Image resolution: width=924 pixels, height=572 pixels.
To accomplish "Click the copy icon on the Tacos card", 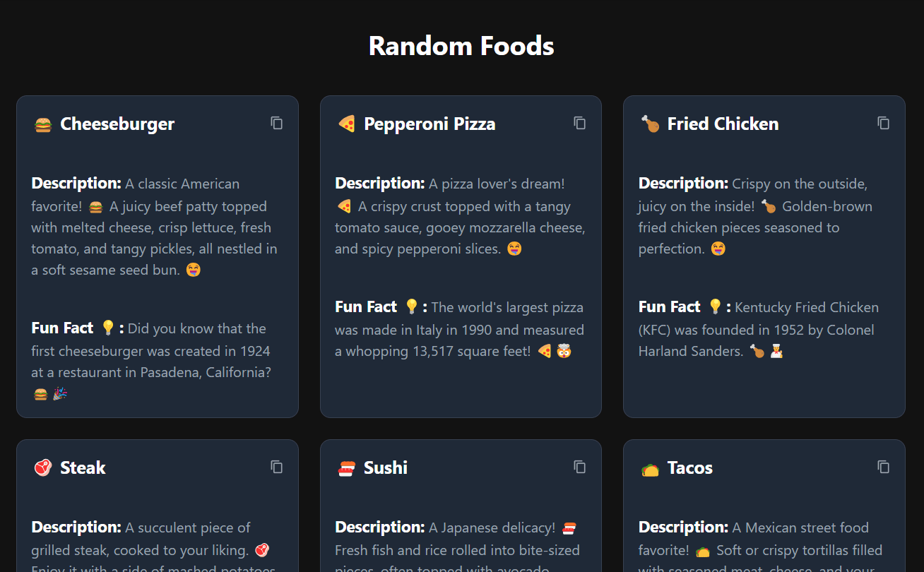I will coord(883,467).
